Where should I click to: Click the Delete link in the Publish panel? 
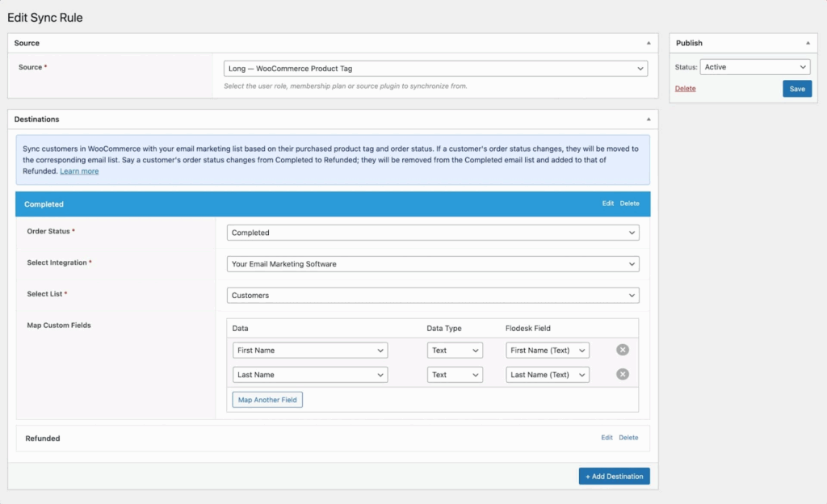click(685, 89)
